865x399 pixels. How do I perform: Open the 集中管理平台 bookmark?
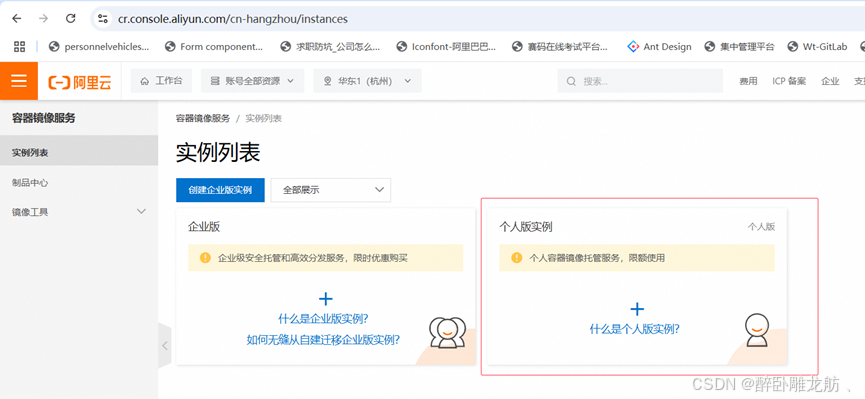739,47
